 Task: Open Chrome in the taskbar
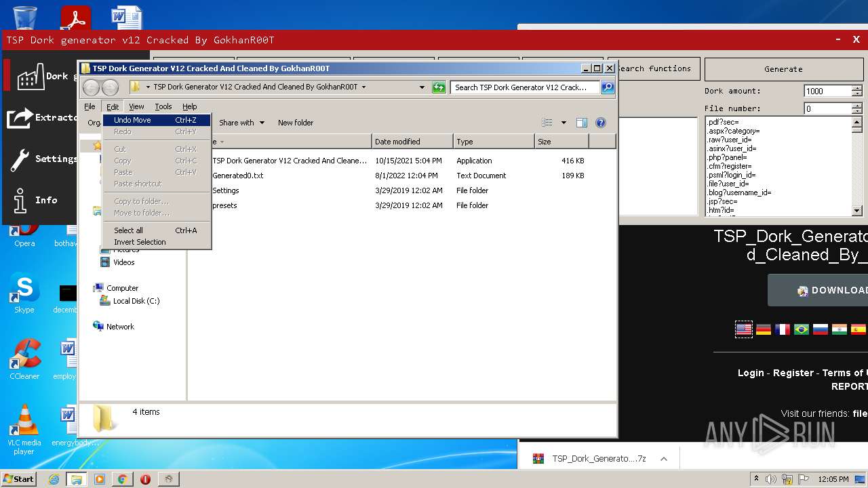pyautogui.click(x=122, y=479)
